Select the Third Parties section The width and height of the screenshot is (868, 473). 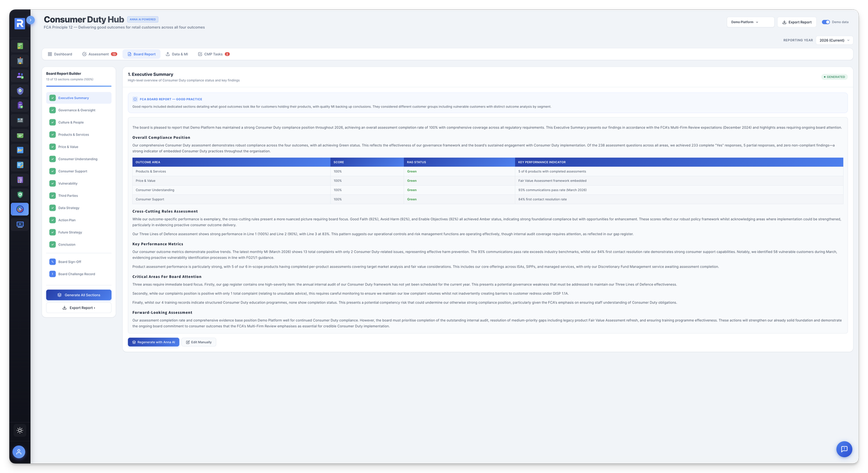pos(79,196)
